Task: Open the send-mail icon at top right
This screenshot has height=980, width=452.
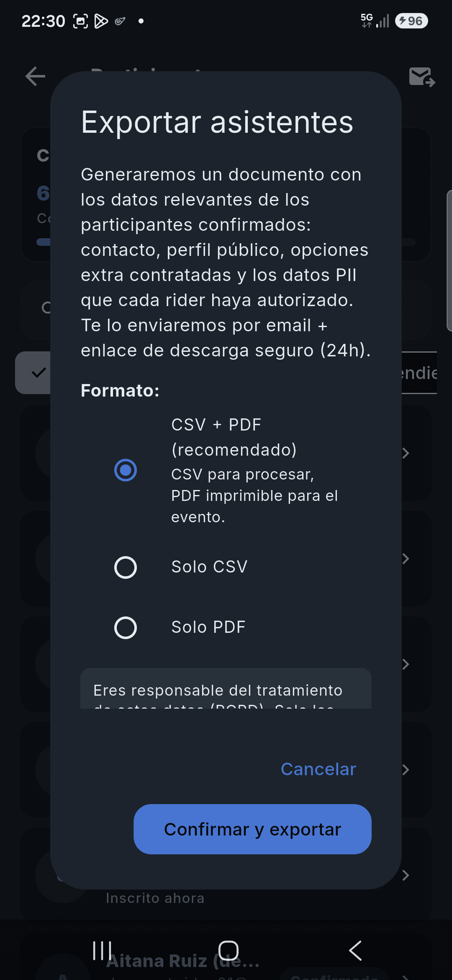Action: pos(422,77)
